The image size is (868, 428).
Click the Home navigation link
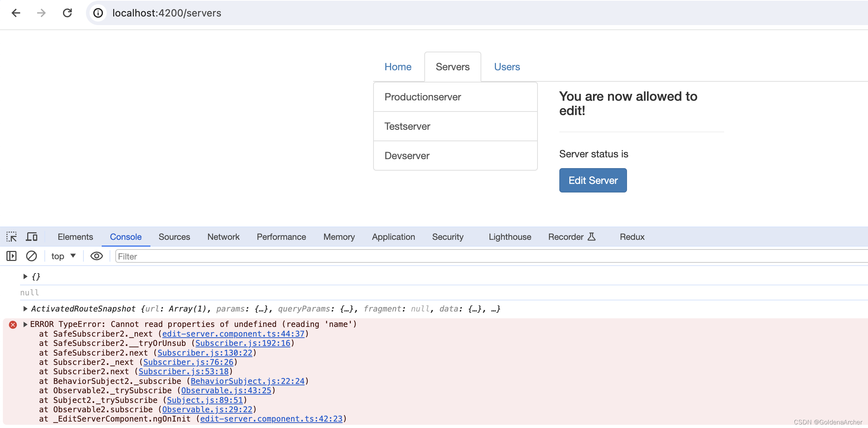pos(399,67)
